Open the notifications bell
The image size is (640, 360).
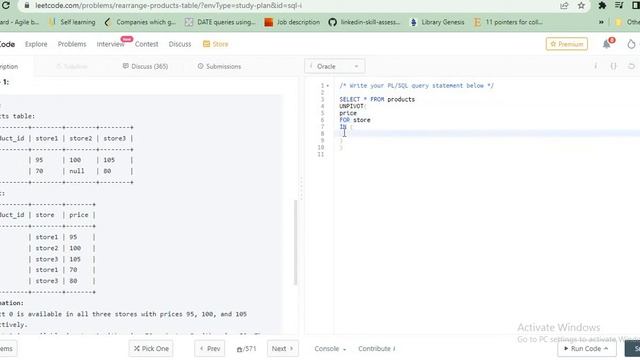(607, 44)
